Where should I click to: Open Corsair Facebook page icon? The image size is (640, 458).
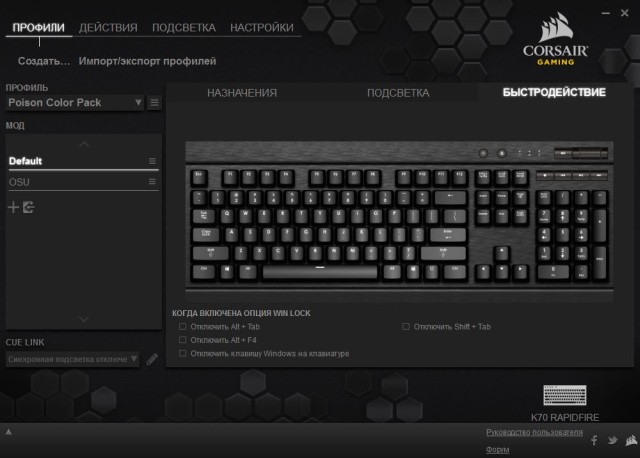594,440
